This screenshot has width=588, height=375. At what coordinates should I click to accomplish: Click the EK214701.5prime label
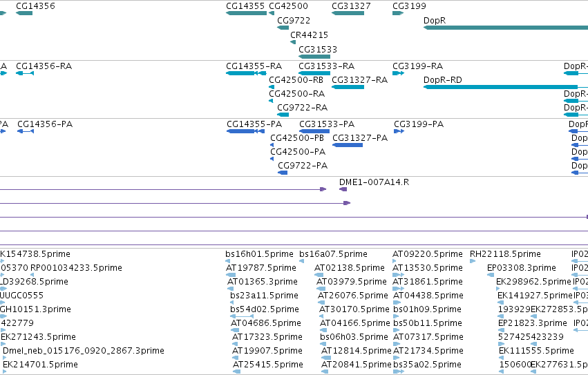click(40, 365)
